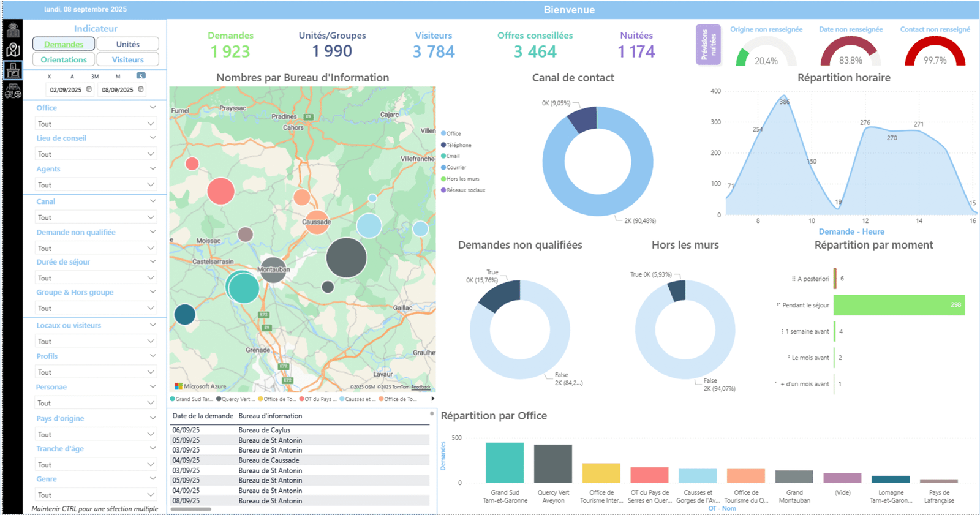Click the 02/09/2025 start date field
Screen dimensions: 980x515
tap(66, 90)
